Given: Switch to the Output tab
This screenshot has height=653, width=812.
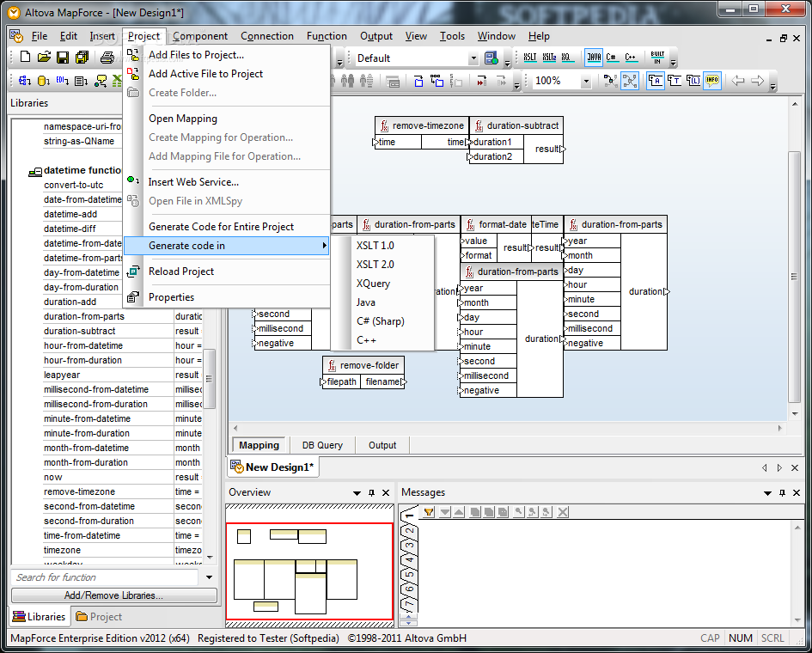Looking at the screenshot, I should [x=382, y=445].
